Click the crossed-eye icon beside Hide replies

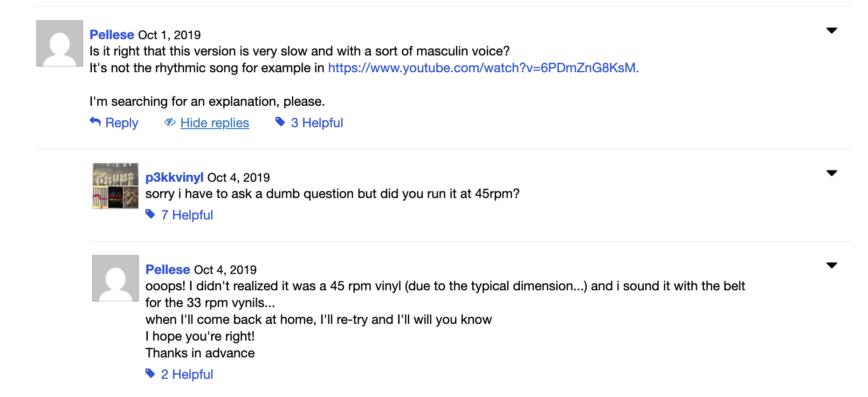pos(170,122)
